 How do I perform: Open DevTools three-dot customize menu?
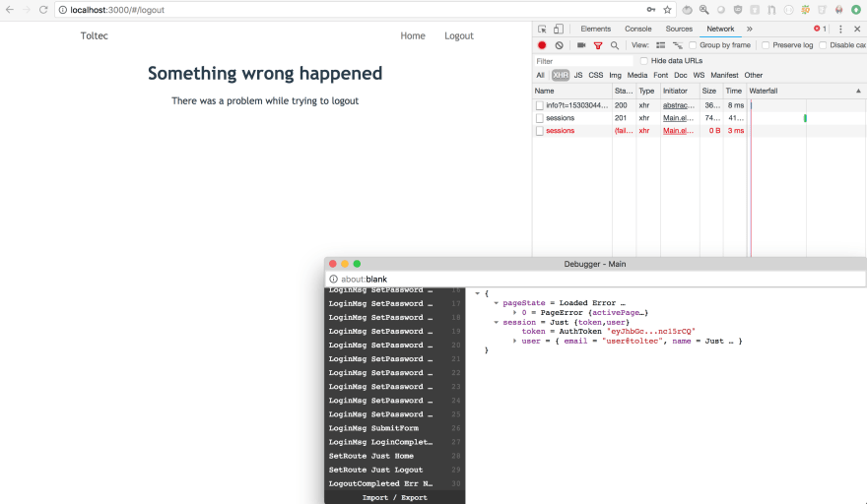coord(840,29)
